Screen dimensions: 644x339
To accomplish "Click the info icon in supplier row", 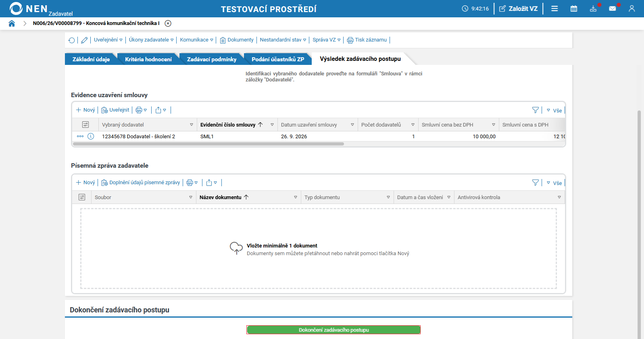I will pyautogui.click(x=91, y=136).
